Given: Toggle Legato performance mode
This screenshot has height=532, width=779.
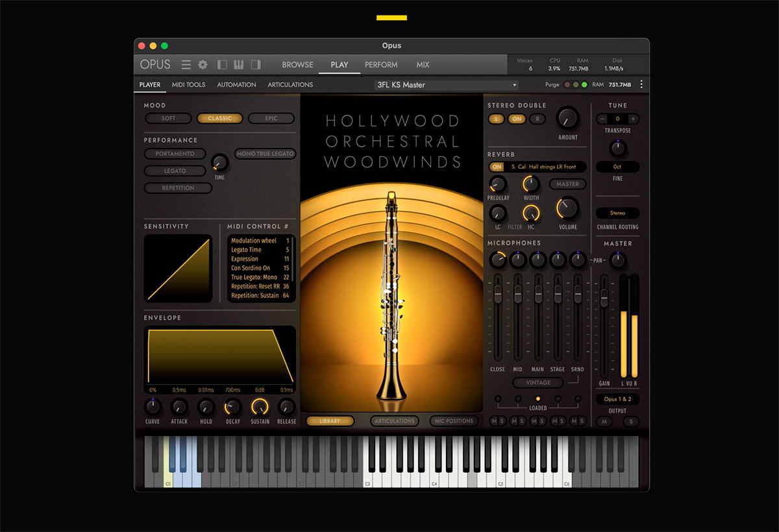Looking at the screenshot, I should (x=175, y=171).
